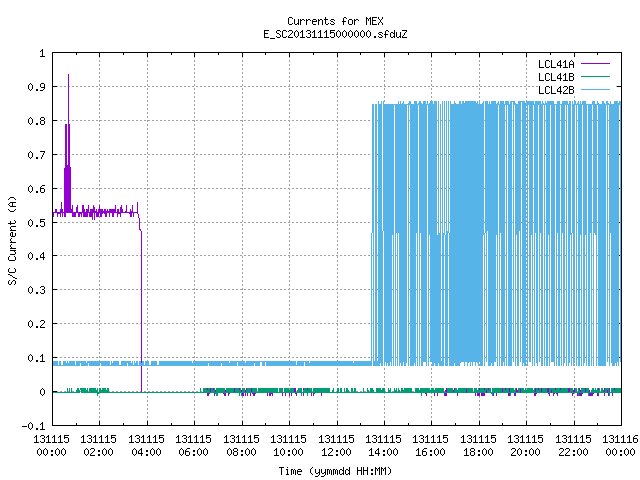The height and width of the screenshot is (480, 640).
Task: Click the green LCL41B legend line sample
Action: click(x=595, y=77)
